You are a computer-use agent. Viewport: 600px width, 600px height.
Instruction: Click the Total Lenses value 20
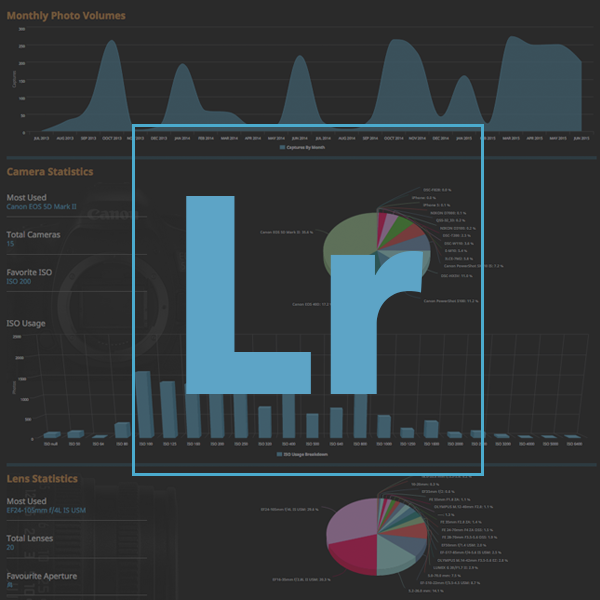coord(10,548)
